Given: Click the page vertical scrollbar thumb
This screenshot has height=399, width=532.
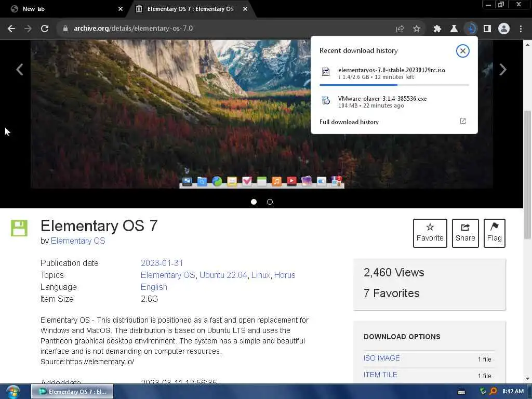Looking at the screenshot, I should [527, 175].
